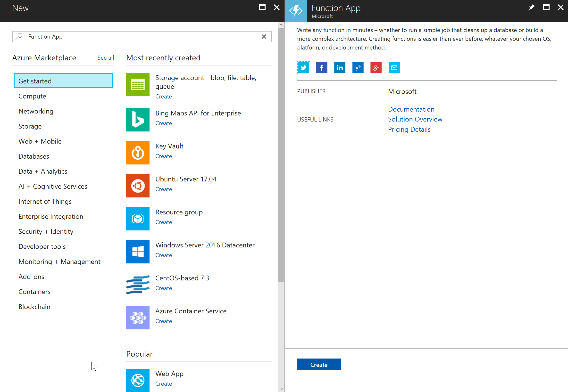568x392 pixels.
Task: Click Create under Web App
Action: point(164,384)
